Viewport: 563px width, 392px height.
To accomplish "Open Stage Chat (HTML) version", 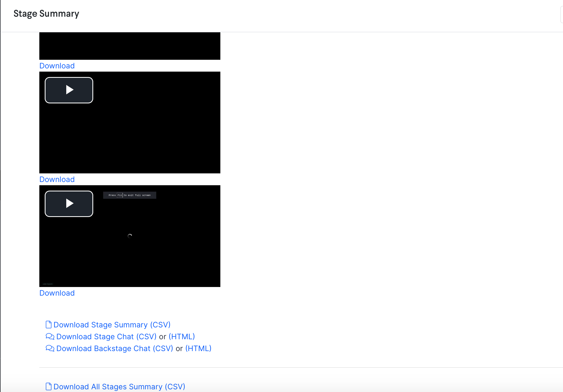I will click(x=182, y=337).
